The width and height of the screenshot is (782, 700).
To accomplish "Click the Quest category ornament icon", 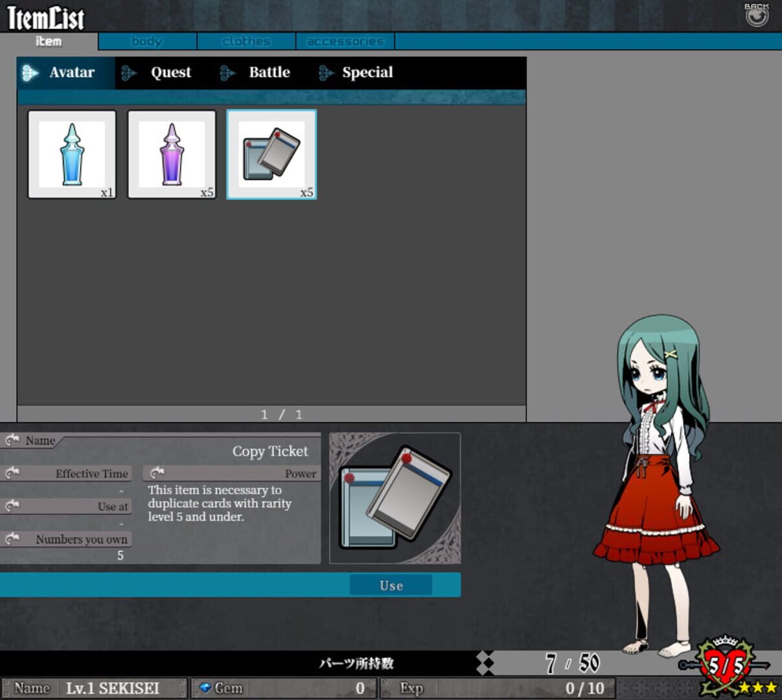I will (128, 73).
